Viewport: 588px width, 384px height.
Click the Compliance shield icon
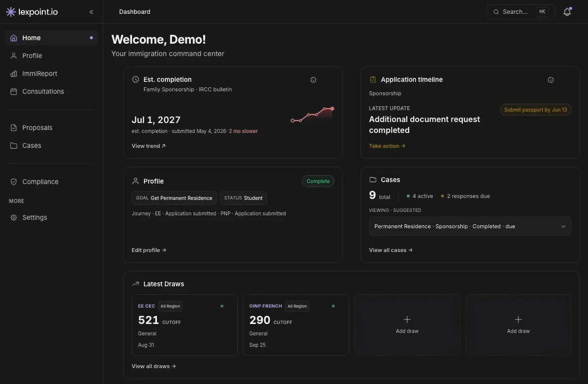coord(13,182)
